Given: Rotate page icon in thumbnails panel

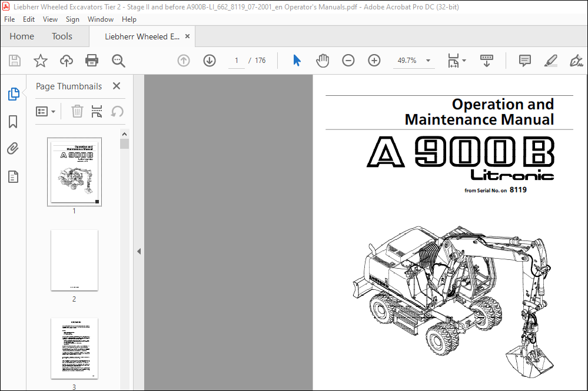Looking at the screenshot, I should pos(117,111).
